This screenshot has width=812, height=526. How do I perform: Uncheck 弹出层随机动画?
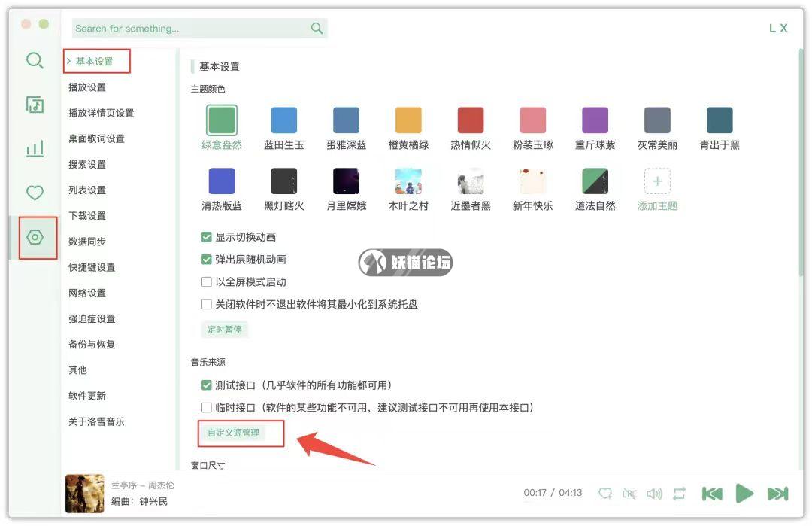[207, 260]
